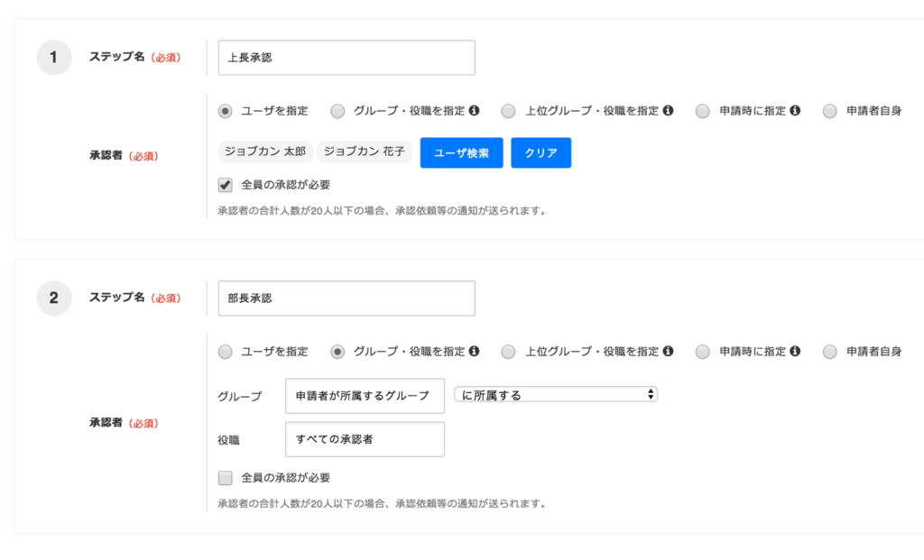Screen dimensions: 924x560
Task: Open the info tooltip beside 上位グループ・役職を指定 in step 1
Action: pyautogui.click(x=666, y=110)
